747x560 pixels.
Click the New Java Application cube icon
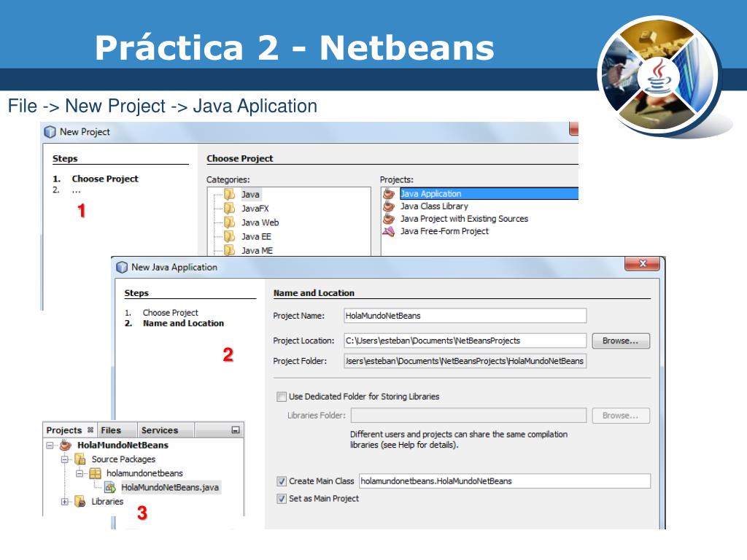click(x=122, y=267)
